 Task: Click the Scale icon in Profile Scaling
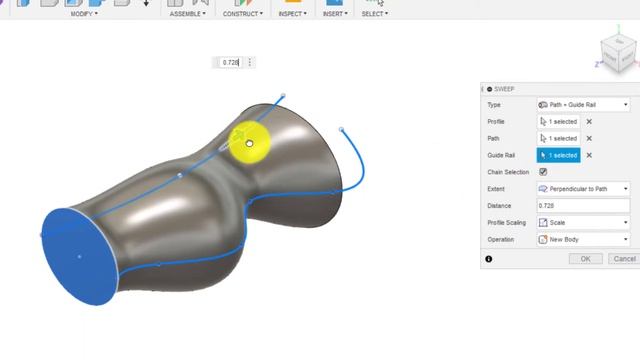click(x=543, y=222)
